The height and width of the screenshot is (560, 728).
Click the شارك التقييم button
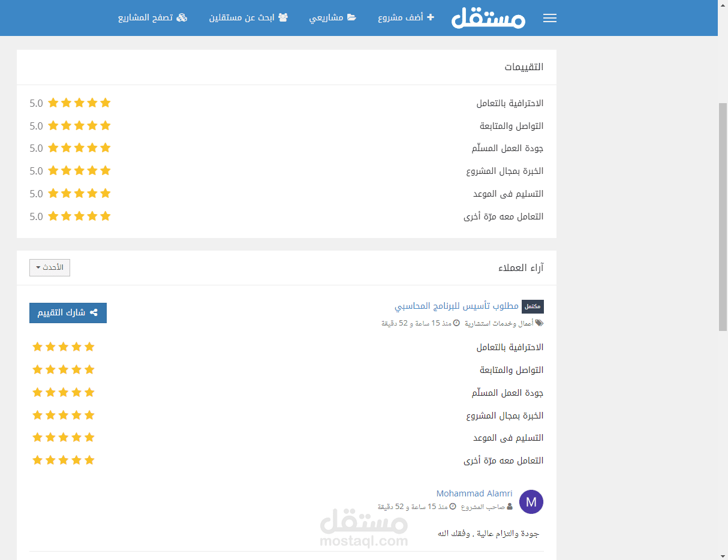(x=68, y=312)
